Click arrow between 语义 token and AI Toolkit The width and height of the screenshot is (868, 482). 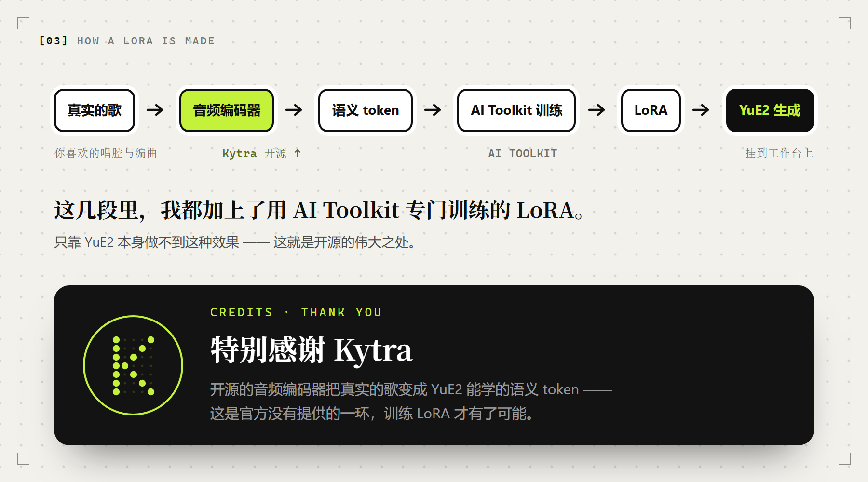click(433, 110)
